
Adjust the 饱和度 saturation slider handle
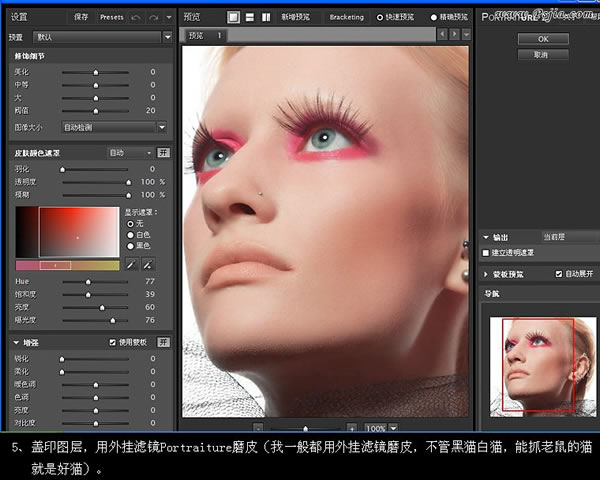pyautogui.click(x=88, y=295)
